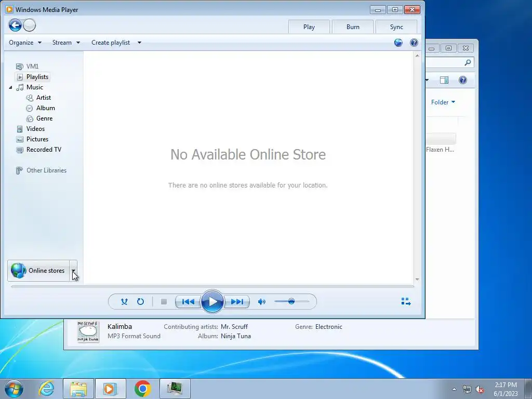Open Other Libraries
532x399 pixels.
(41, 170)
